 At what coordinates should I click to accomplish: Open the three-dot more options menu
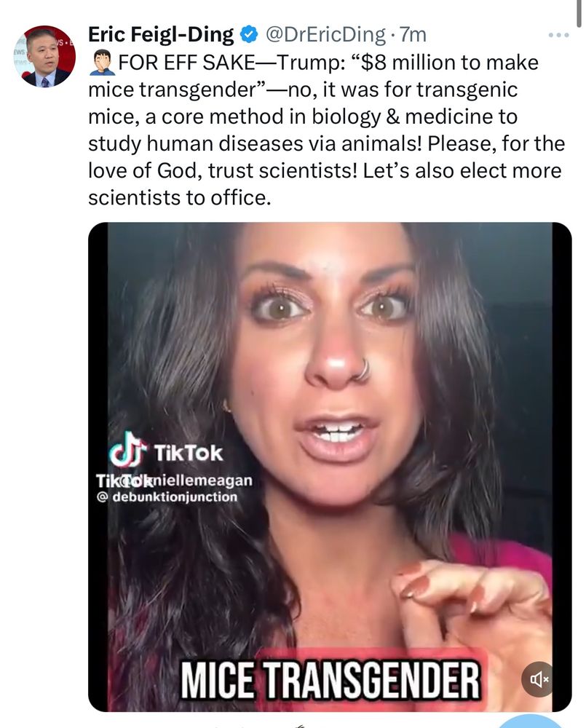(x=558, y=35)
